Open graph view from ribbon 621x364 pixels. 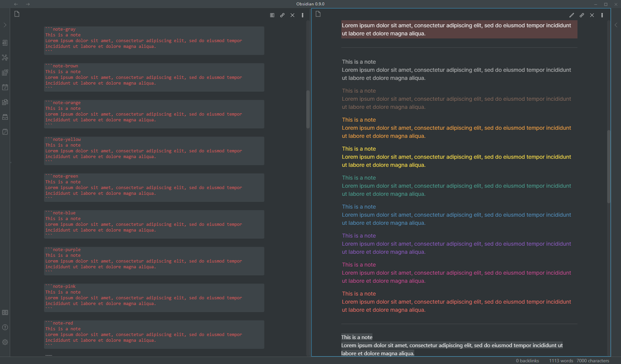5,58
